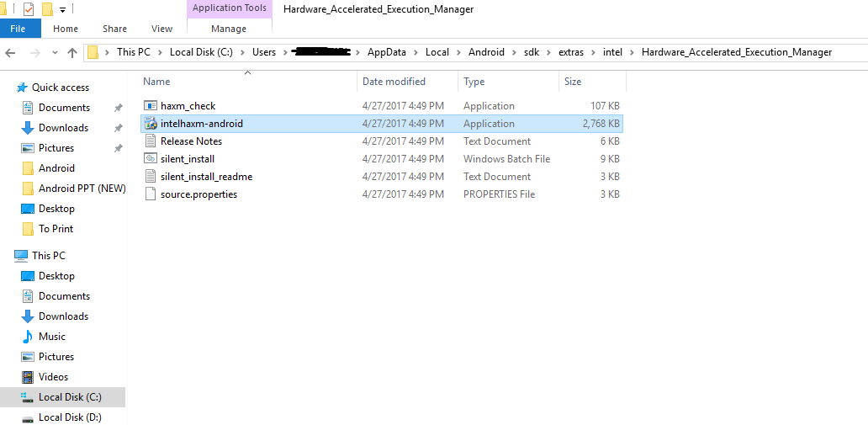This screenshot has width=868, height=425.
Task: Click the To Print folder icon
Action: point(28,229)
